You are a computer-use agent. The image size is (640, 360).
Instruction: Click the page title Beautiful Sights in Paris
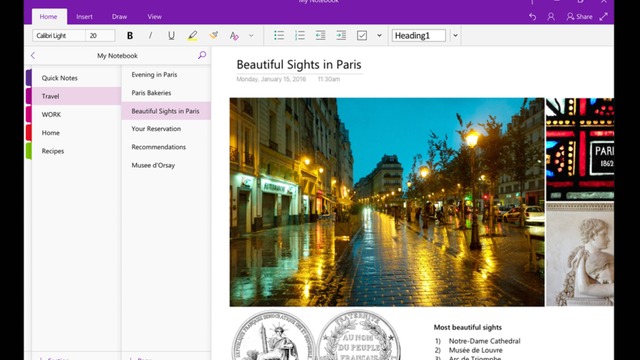point(299,64)
